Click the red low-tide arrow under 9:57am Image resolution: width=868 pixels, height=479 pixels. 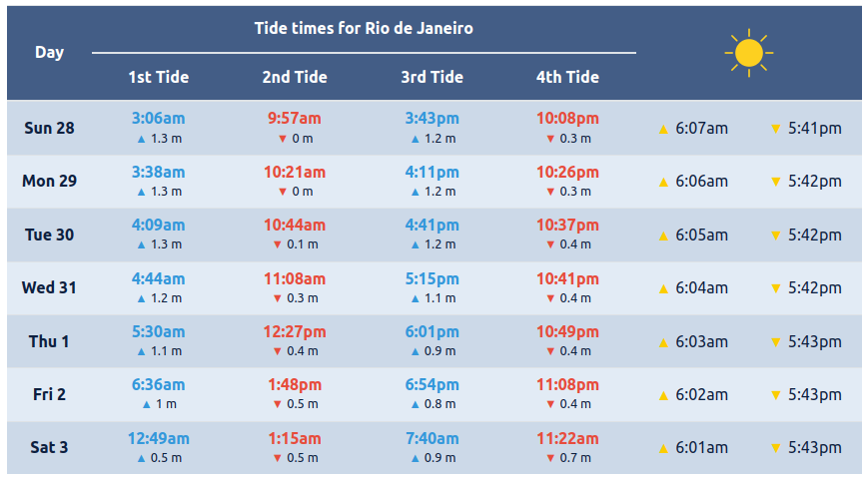point(283,139)
